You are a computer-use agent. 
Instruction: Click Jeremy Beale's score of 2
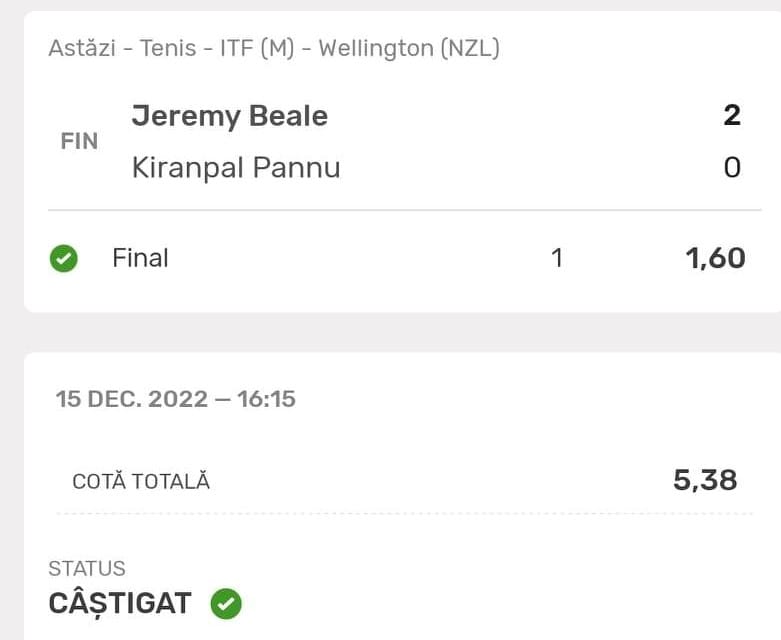click(x=732, y=116)
